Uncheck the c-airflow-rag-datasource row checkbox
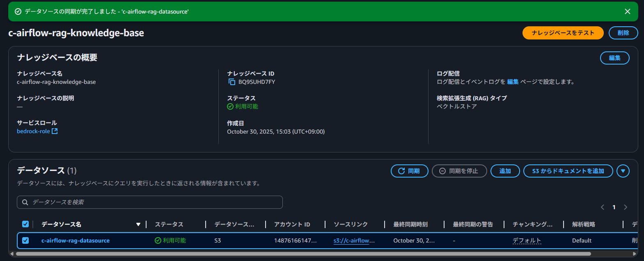Screen dimensions: 644x261 [25, 240]
